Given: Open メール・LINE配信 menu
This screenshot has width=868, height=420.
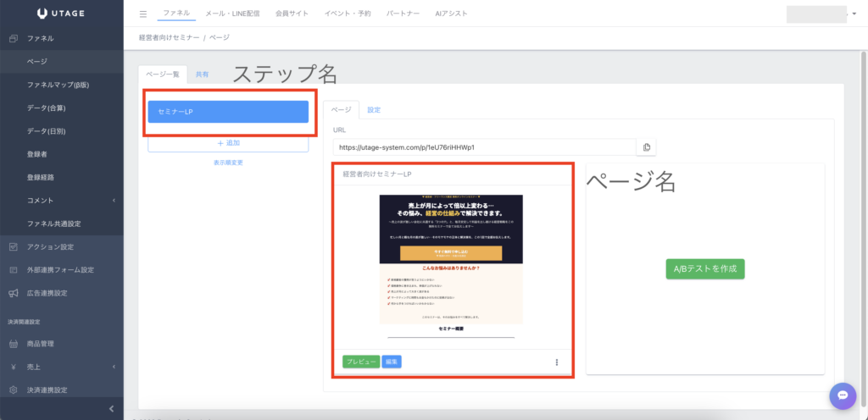Looking at the screenshot, I should (x=232, y=14).
